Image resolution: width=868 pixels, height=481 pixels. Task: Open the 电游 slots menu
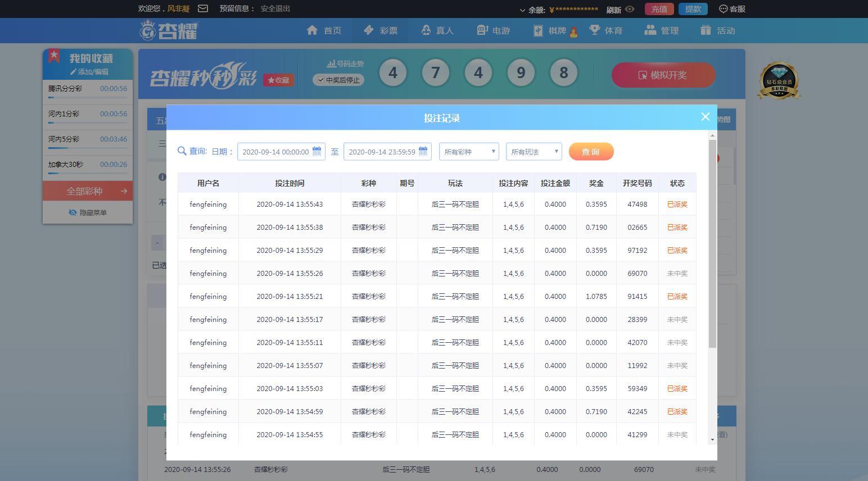click(493, 30)
